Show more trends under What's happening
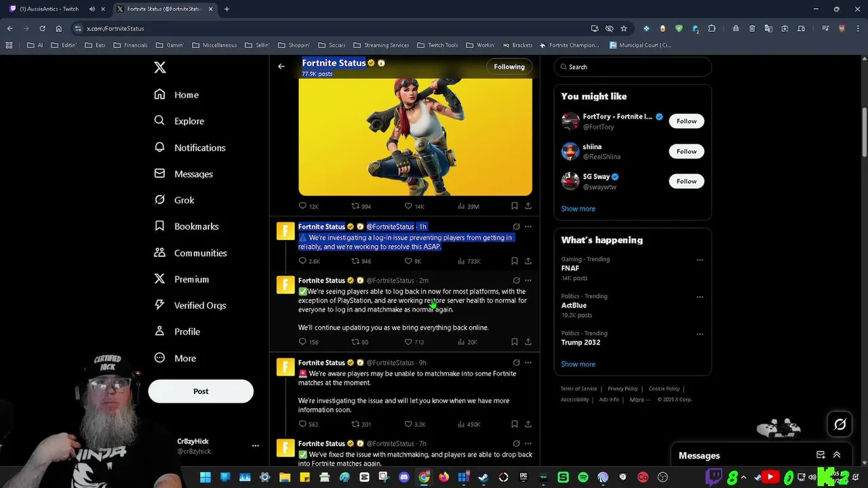The width and height of the screenshot is (868, 488). coord(578,364)
